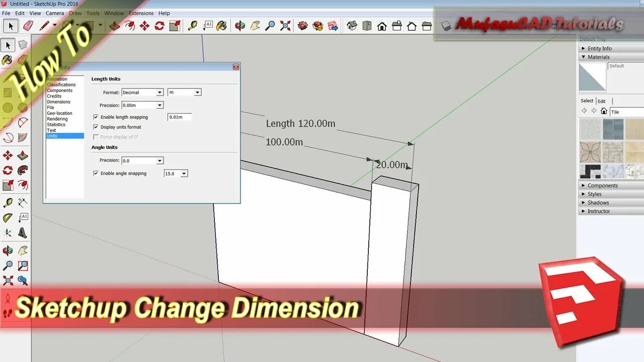Go to materials home folder icon

[604, 111]
